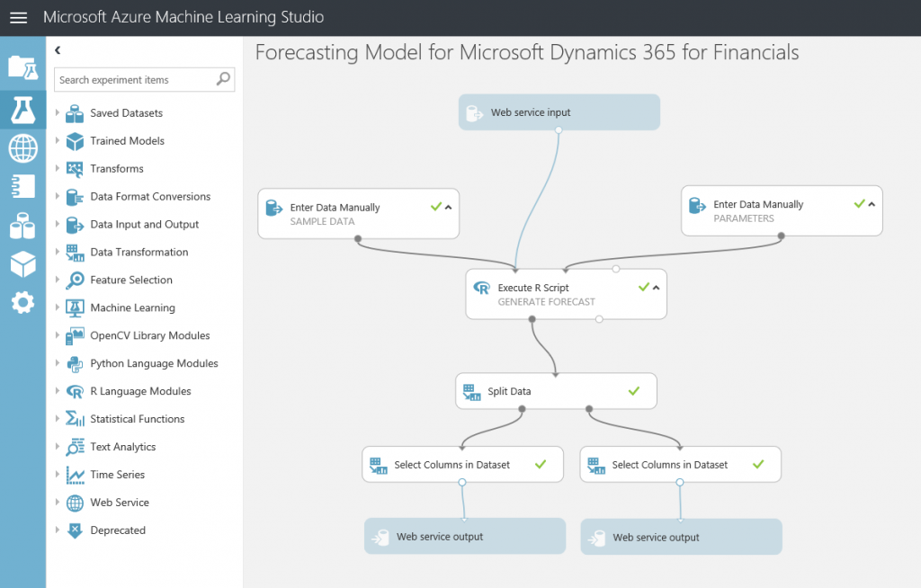Collapse the Execute R Script module caret

click(x=656, y=288)
